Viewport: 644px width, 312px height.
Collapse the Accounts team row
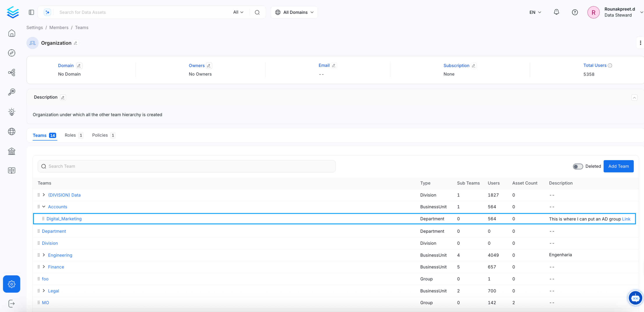(x=44, y=207)
